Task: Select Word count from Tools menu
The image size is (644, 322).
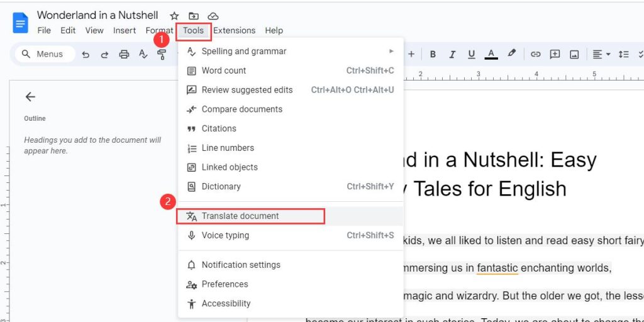Action: (291, 70)
